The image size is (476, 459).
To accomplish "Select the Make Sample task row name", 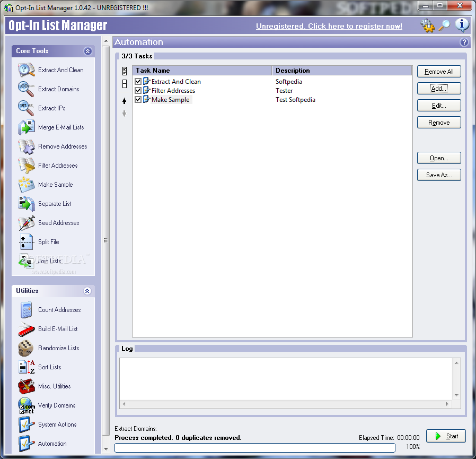I will tap(170, 100).
